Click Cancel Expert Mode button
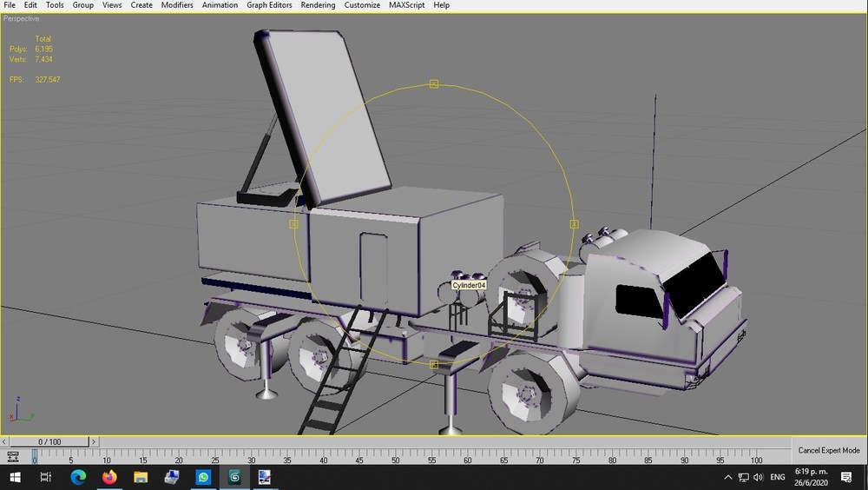The height and width of the screenshot is (490, 868). [x=829, y=450]
